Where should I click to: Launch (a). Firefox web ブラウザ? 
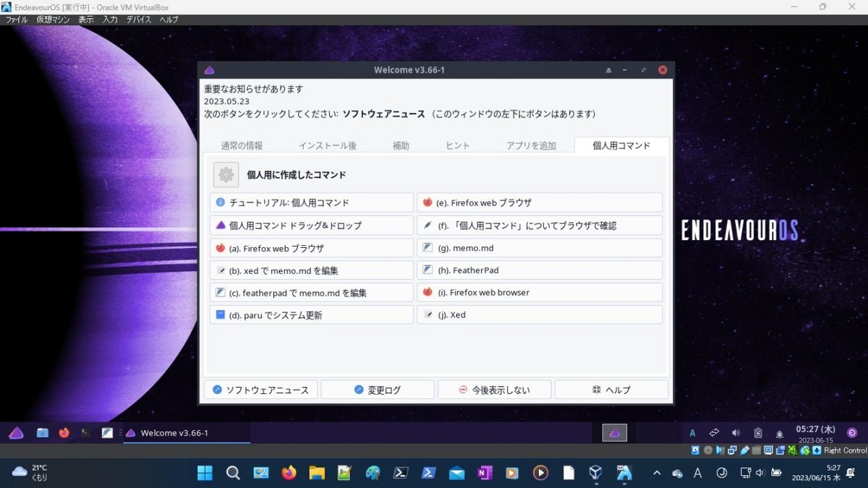312,248
